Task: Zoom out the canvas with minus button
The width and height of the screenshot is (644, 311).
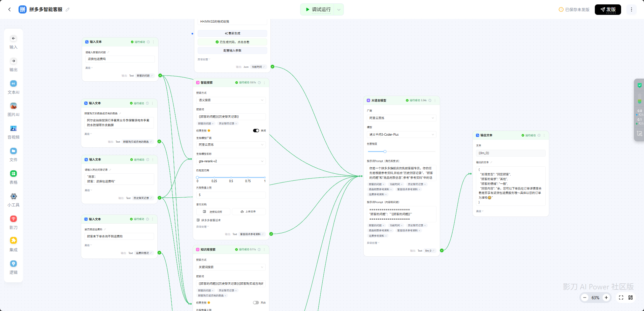Action: pos(585,298)
